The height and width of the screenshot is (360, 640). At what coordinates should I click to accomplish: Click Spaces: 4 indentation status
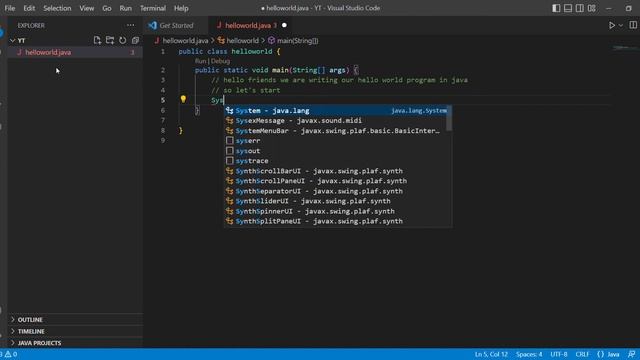529,354
